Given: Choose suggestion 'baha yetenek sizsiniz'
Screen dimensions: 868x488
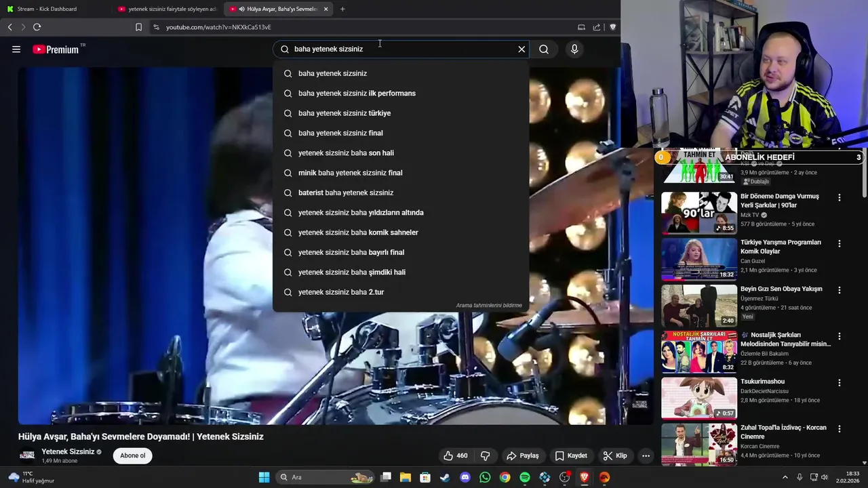Looking at the screenshot, I should pyautogui.click(x=401, y=73).
